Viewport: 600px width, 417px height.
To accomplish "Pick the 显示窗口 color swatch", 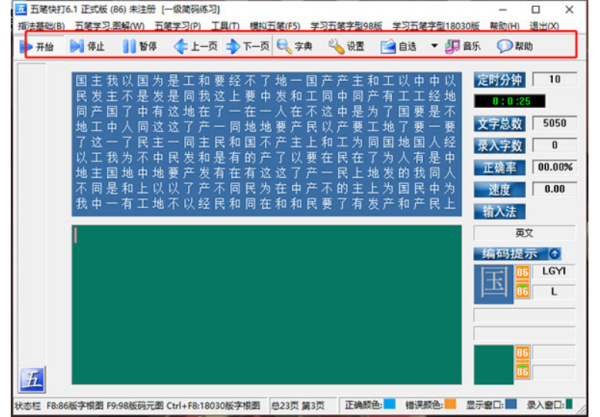I will [511, 404].
